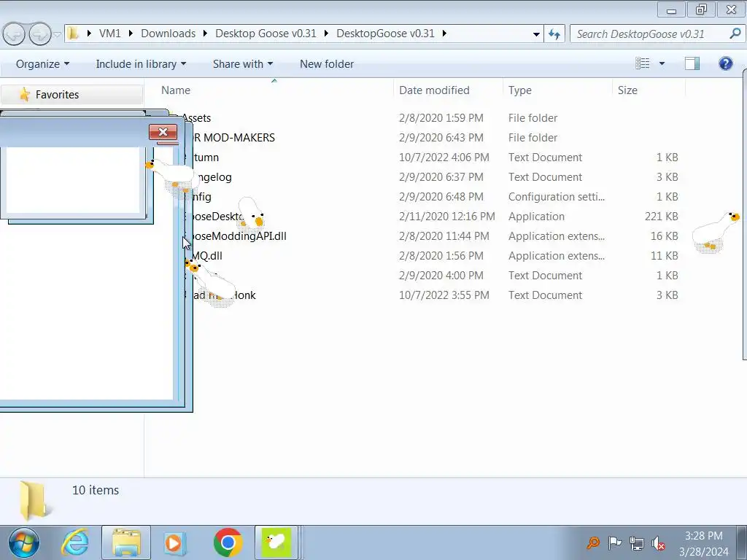Click the 221 KB size cell

tap(661, 216)
